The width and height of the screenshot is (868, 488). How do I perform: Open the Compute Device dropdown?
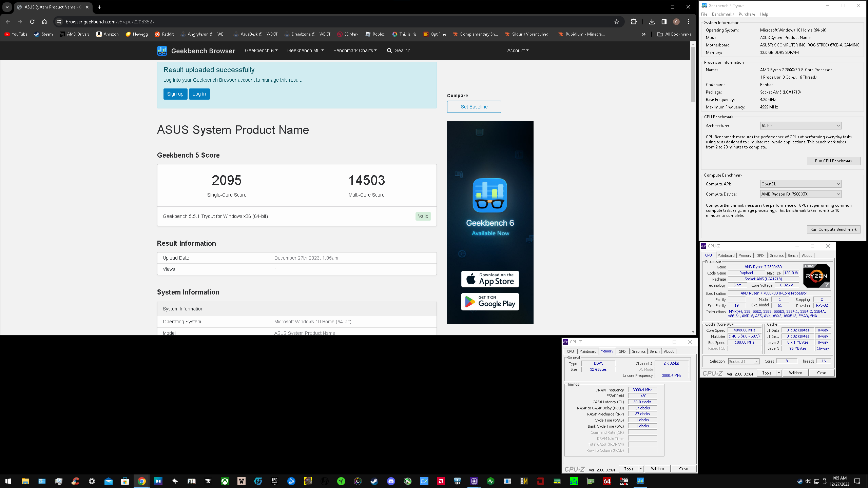pyautogui.click(x=801, y=194)
